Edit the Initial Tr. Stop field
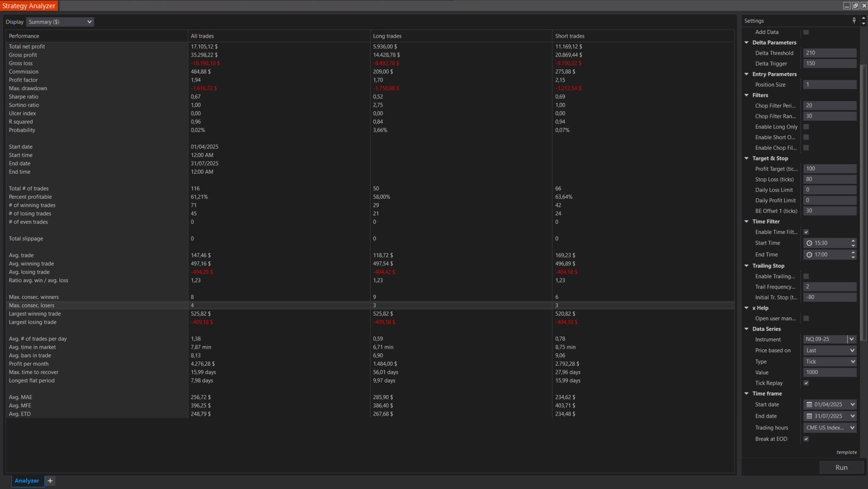 click(x=829, y=297)
